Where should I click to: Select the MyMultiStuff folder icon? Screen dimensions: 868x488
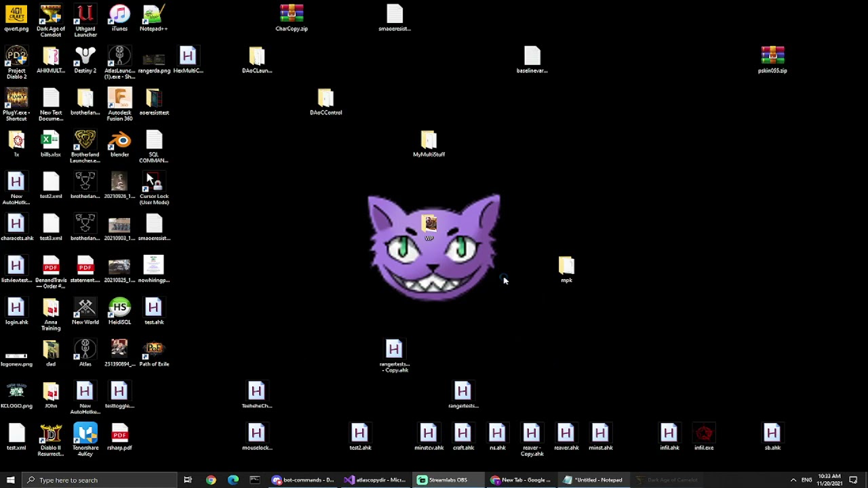(429, 144)
